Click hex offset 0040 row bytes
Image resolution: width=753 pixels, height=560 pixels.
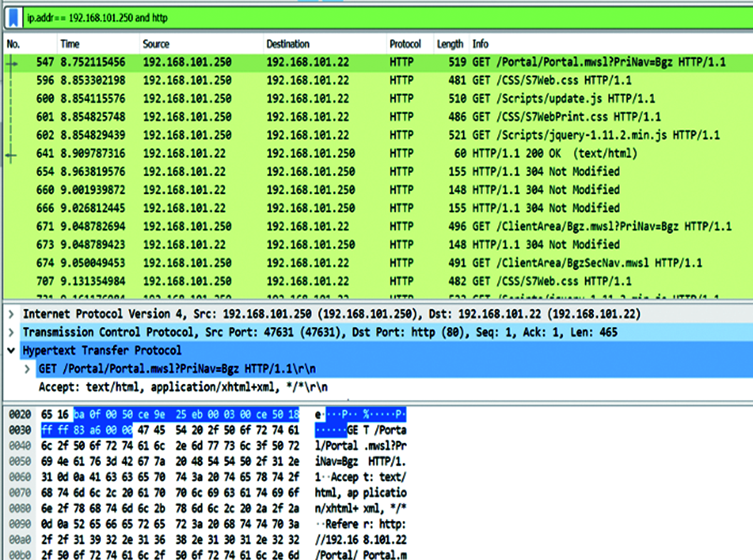click(170, 446)
